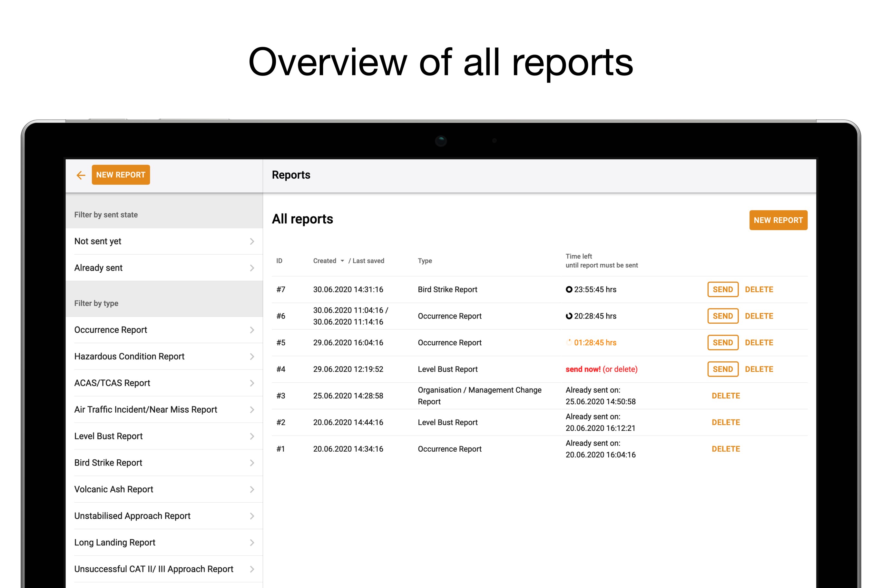Image resolution: width=882 pixels, height=588 pixels.
Task: Delete report #5 Occurrence Report
Action: point(759,343)
